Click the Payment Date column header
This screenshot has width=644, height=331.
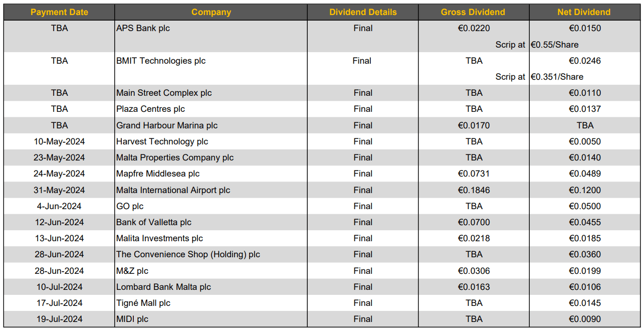click(59, 12)
